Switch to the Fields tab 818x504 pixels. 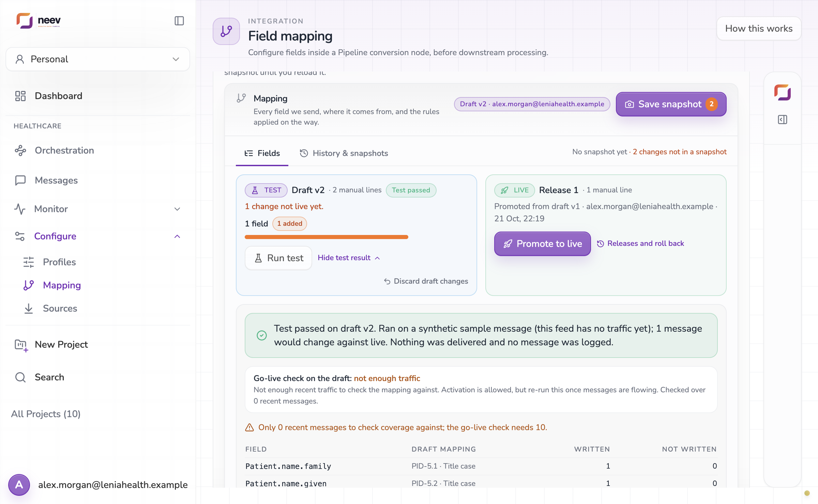(262, 153)
